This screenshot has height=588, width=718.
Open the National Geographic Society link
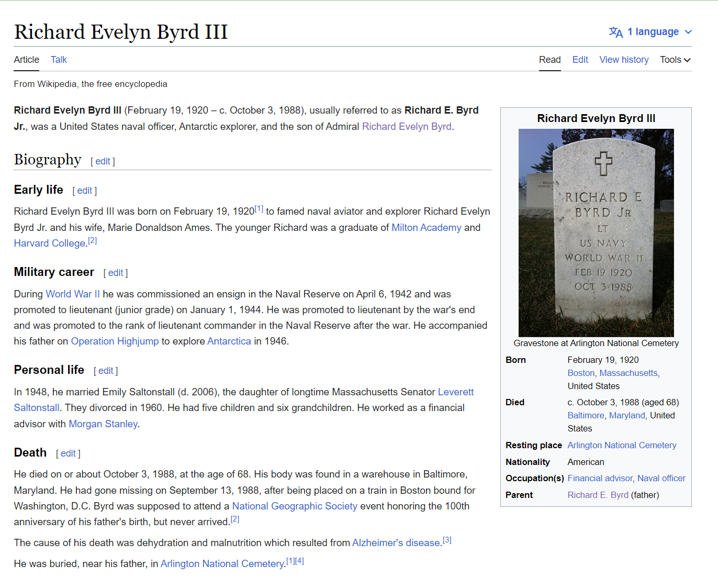click(x=295, y=506)
